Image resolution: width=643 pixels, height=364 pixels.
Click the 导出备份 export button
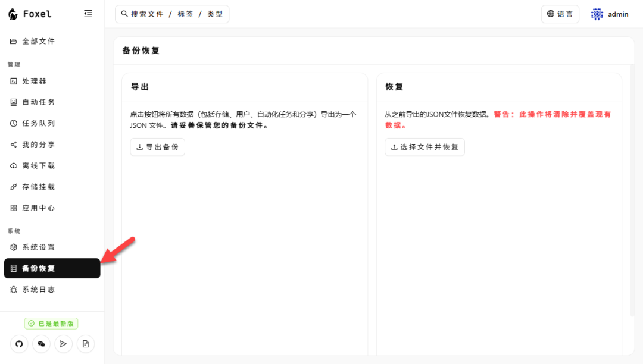(157, 146)
